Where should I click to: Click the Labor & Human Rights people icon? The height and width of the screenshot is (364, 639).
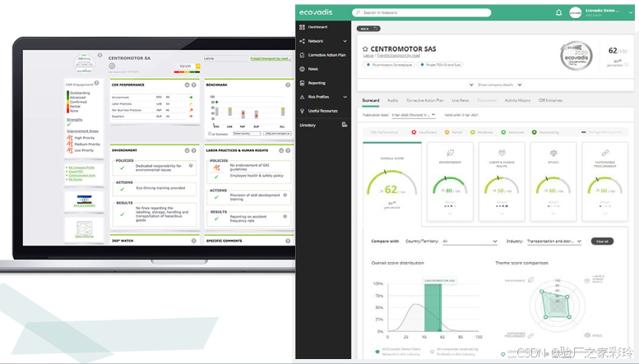click(502, 153)
